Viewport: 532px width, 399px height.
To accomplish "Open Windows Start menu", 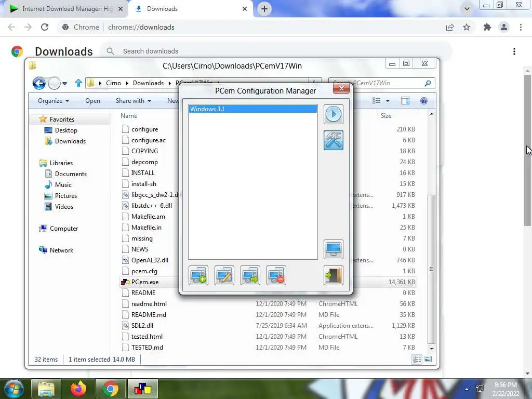I will (14, 389).
